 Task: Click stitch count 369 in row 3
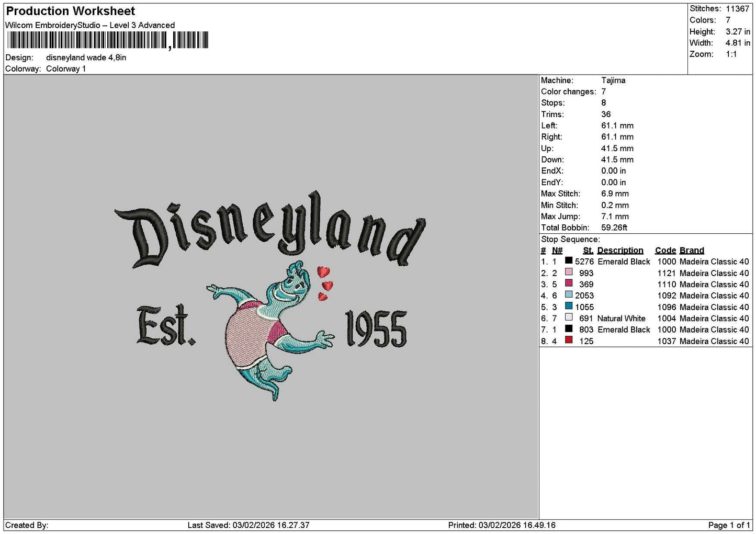point(586,285)
